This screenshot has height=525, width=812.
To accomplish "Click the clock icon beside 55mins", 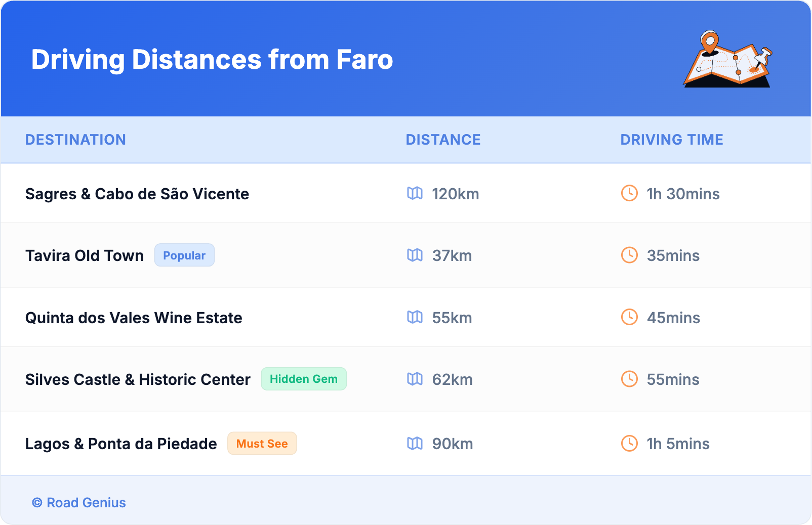I will point(629,379).
